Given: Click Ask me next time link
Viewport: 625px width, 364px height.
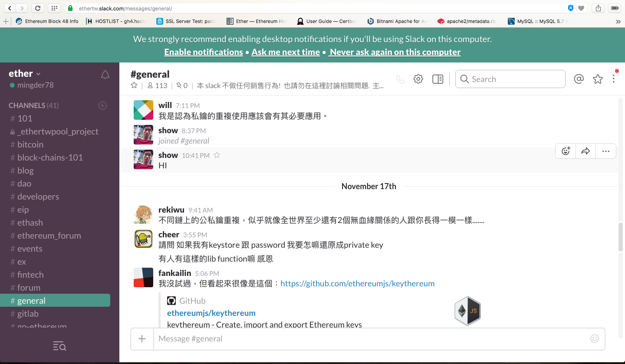Looking at the screenshot, I should (x=286, y=52).
